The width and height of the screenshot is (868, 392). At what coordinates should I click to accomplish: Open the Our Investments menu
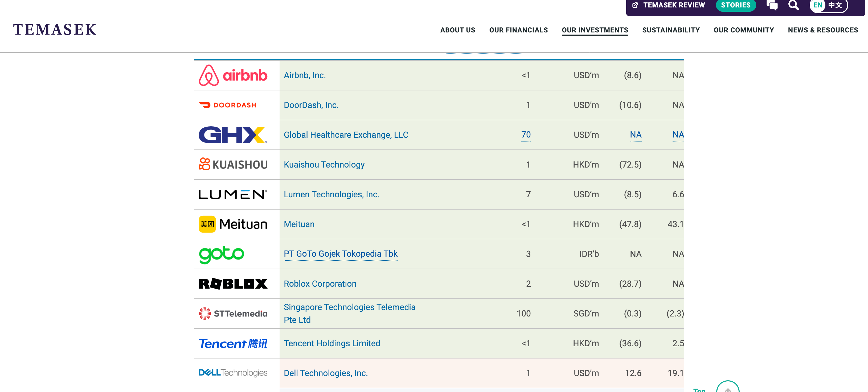595,30
